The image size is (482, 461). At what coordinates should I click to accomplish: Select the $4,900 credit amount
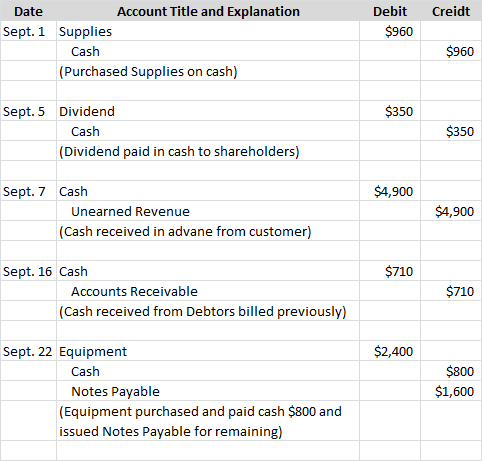point(454,211)
